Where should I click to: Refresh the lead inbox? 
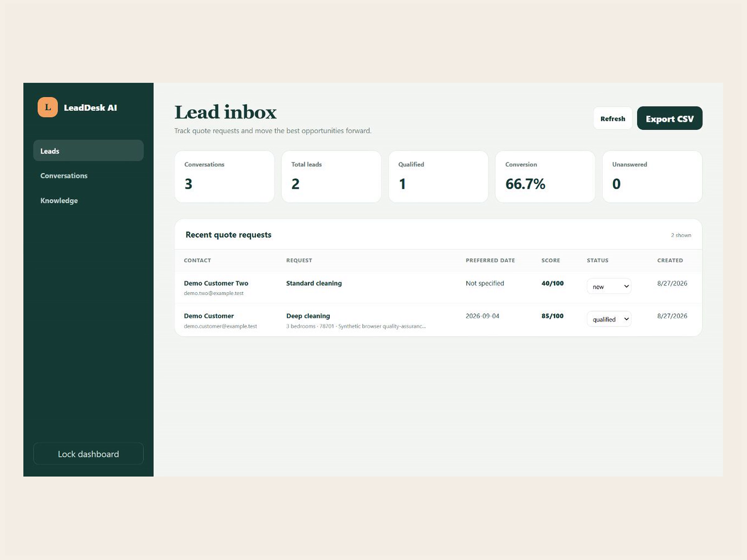[613, 119]
